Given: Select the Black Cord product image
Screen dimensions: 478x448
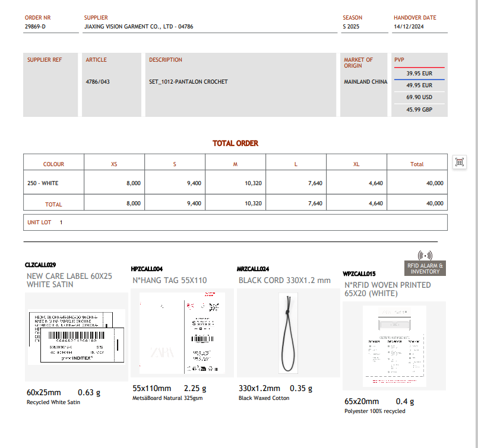Looking at the screenshot, I should pyautogui.click(x=288, y=333).
